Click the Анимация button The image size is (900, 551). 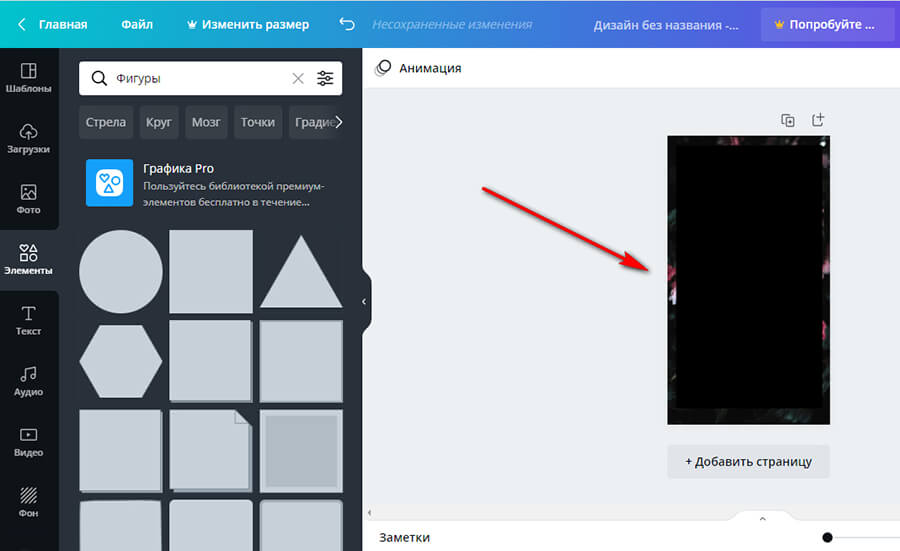point(418,68)
